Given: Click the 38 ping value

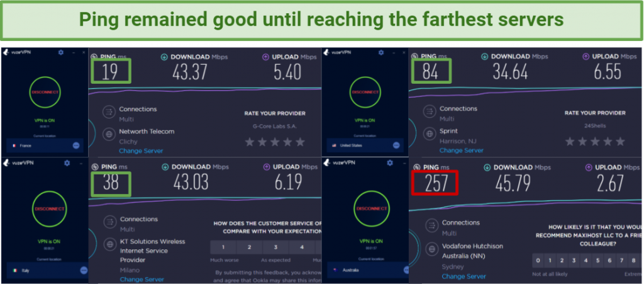Looking at the screenshot, I should click(111, 183).
